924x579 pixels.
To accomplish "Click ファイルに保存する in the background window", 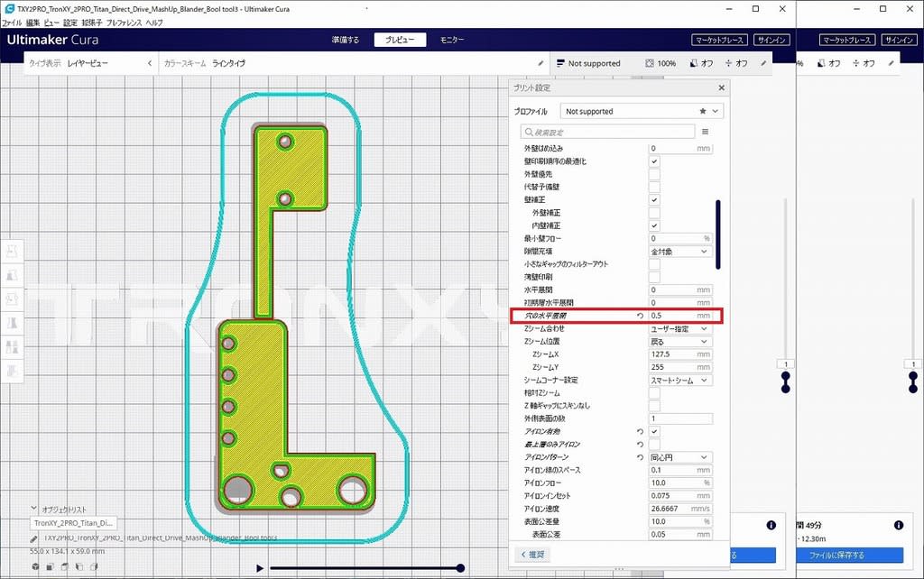I will pyautogui.click(x=849, y=556).
